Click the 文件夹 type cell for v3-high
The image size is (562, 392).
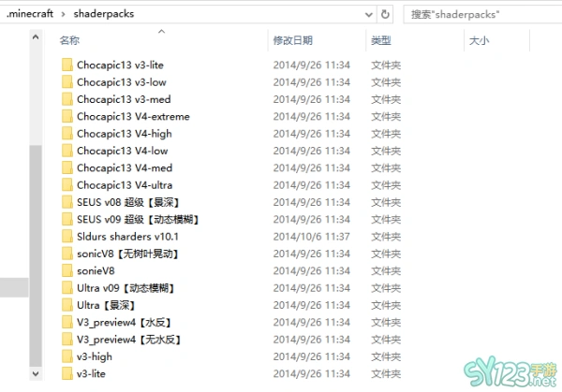(x=386, y=357)
